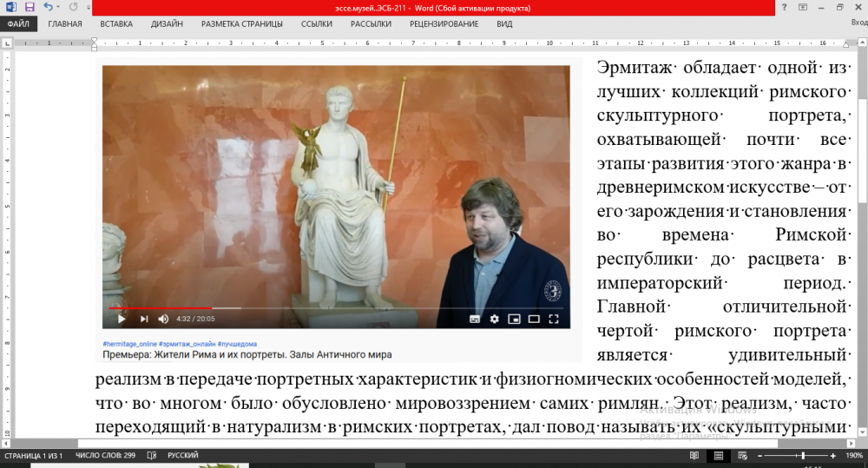Viewport: 868px width, 468px height.
Task: Open Word Help question mark
Action: coord(784,7)
